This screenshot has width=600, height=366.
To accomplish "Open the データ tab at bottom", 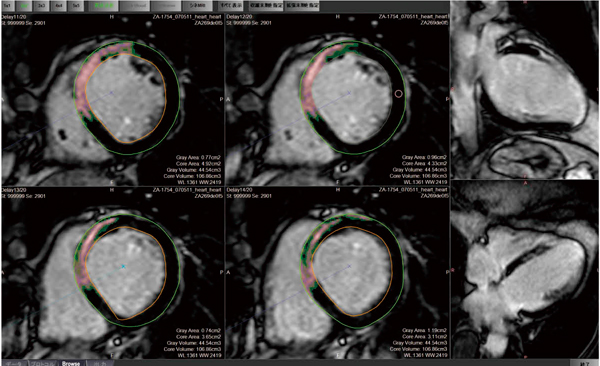I will tap(14, 363).
